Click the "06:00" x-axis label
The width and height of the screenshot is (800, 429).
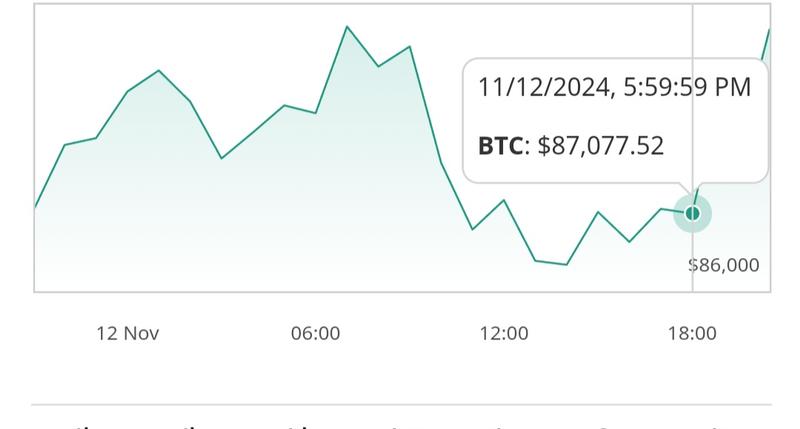[315, 333]
